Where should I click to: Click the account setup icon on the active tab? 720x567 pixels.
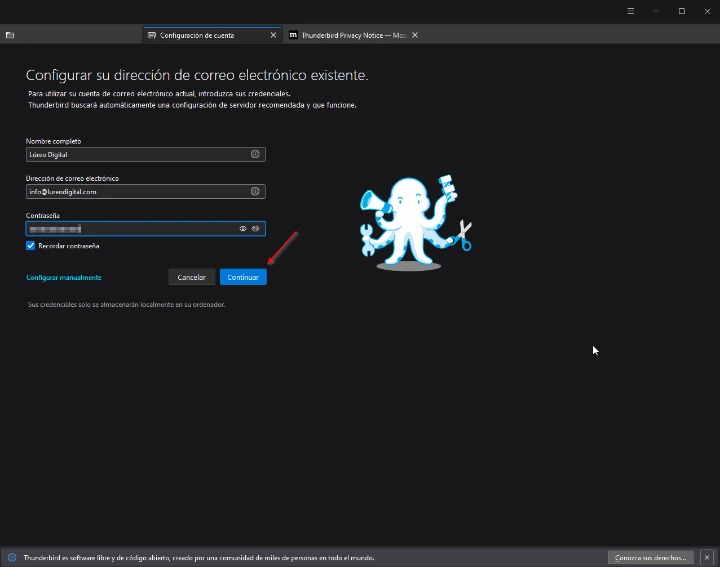(152, 35)
